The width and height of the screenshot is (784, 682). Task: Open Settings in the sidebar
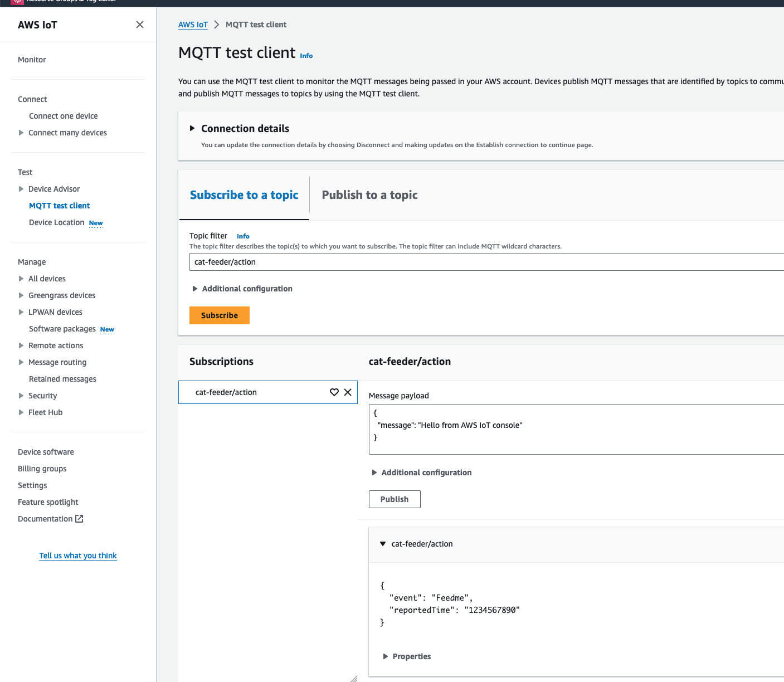point(32,485)
